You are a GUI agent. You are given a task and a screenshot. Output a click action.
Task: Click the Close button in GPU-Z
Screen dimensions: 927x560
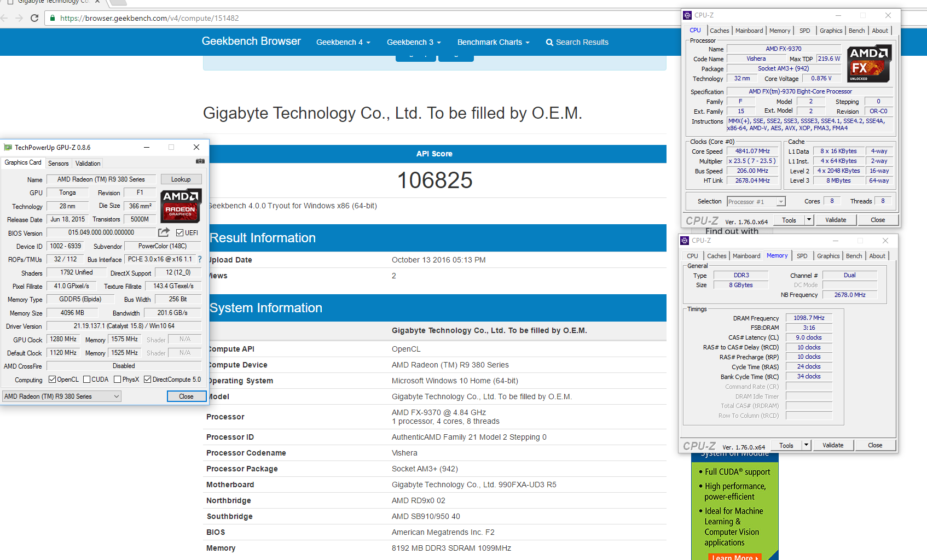click(186, 396)
